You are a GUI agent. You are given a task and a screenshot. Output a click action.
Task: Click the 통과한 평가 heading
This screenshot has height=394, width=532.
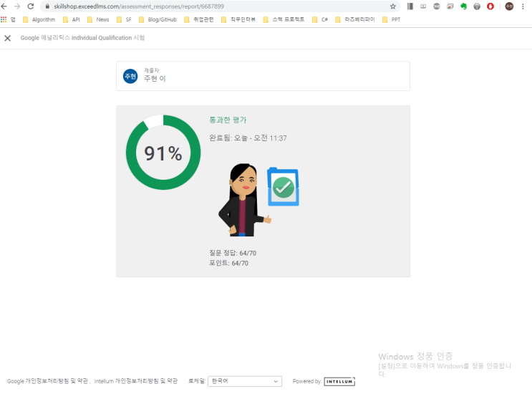[x=228, y=120]
